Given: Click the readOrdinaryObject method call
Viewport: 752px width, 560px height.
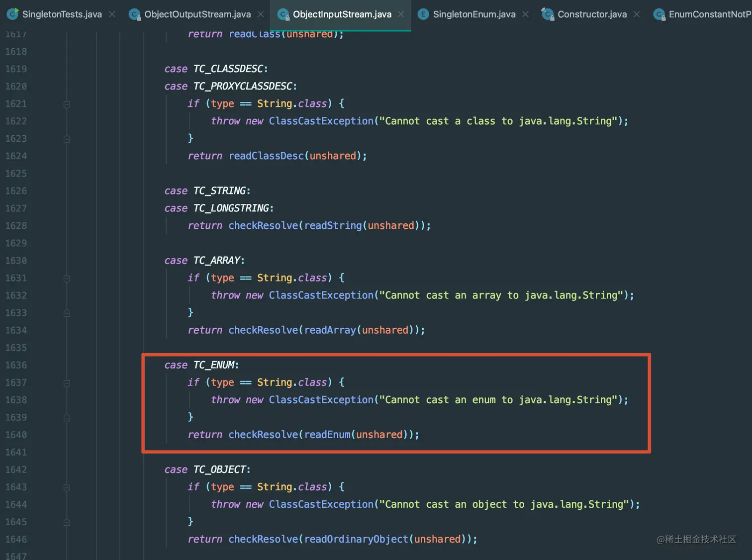Looking at the screenshot, I should pos(356,539).
